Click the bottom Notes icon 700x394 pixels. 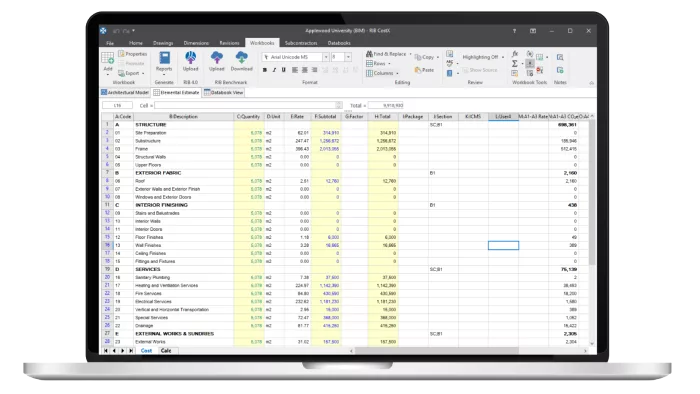(560, 71)
